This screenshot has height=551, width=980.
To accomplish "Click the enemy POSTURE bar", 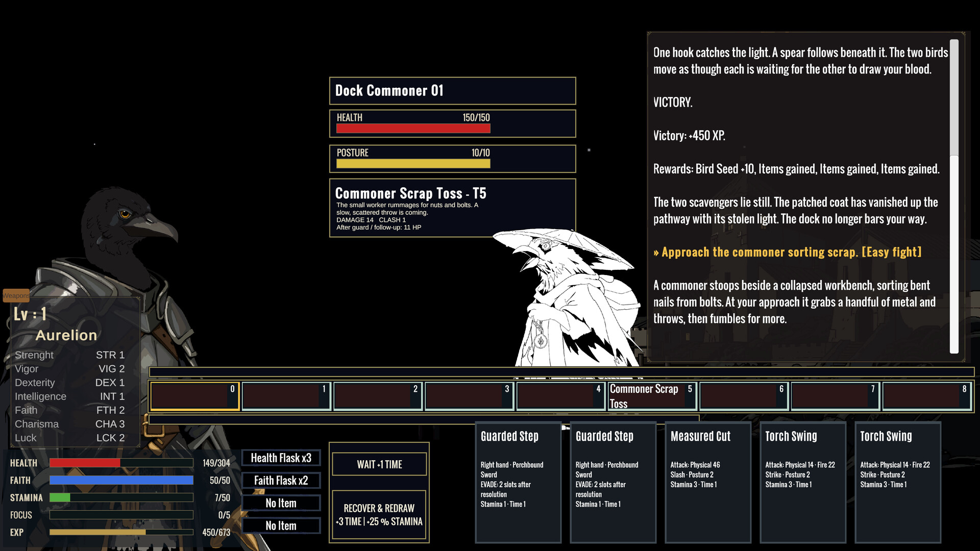I will click(x=413, y=163).
